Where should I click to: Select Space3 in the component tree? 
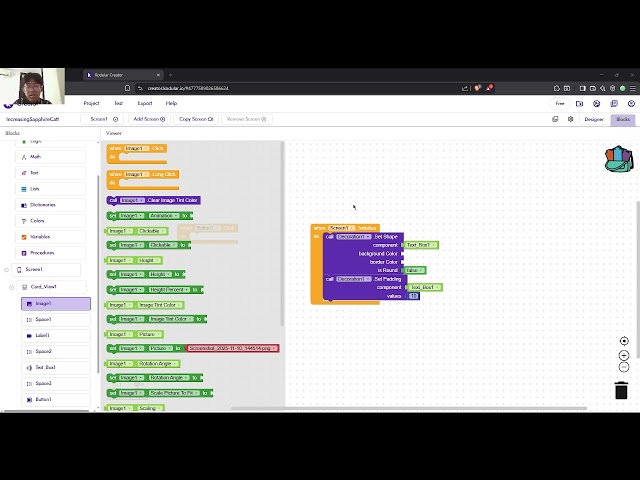pos(56,383)
